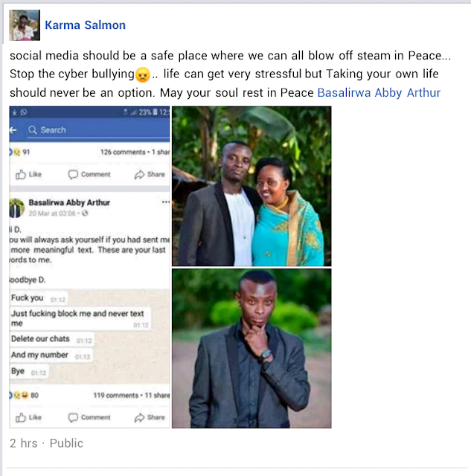Click upper Comment bubble icon
Image resolution: width=471 pixels, height=476 pixels.
tap(73, 175)
